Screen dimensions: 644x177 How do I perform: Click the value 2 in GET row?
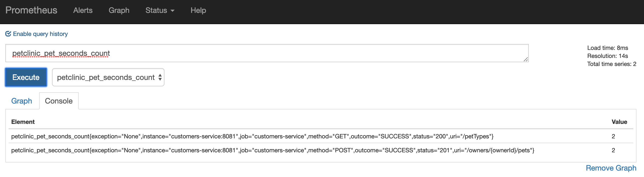click(x=613, y=137)
